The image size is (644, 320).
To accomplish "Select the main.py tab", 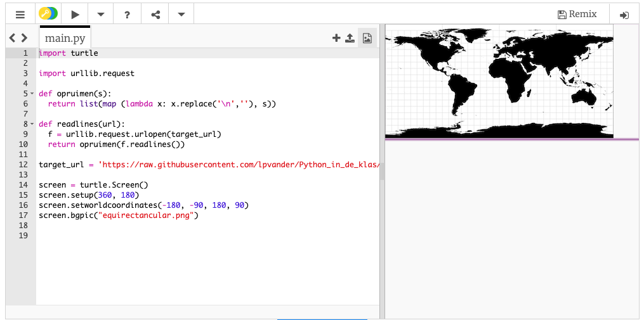I will 65,38.
